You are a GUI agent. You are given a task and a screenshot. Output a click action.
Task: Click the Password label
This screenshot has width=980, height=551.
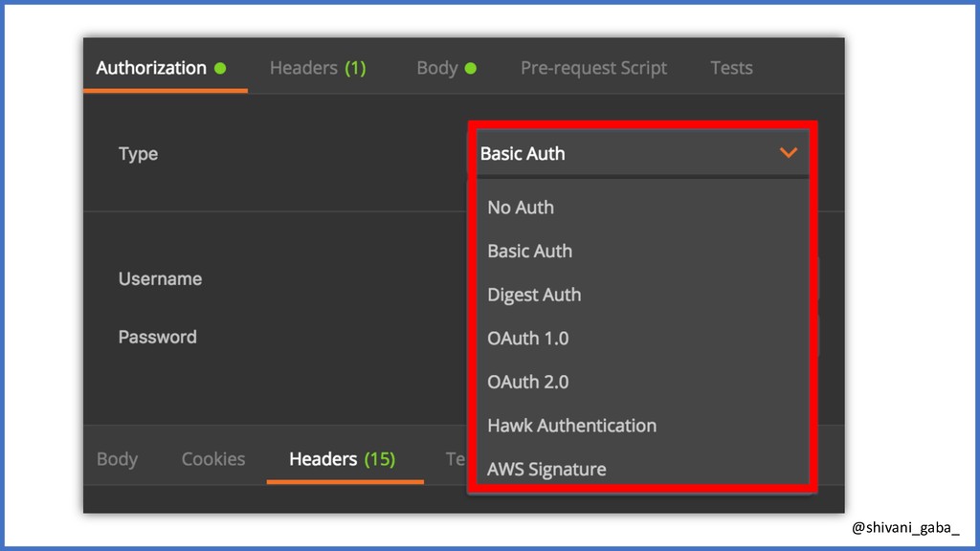158,337
